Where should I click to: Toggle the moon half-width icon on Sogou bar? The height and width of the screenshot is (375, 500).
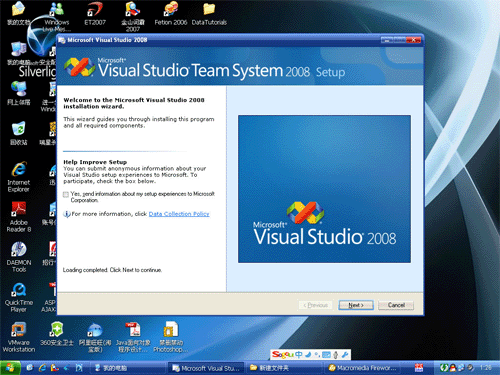pos(309,355)
